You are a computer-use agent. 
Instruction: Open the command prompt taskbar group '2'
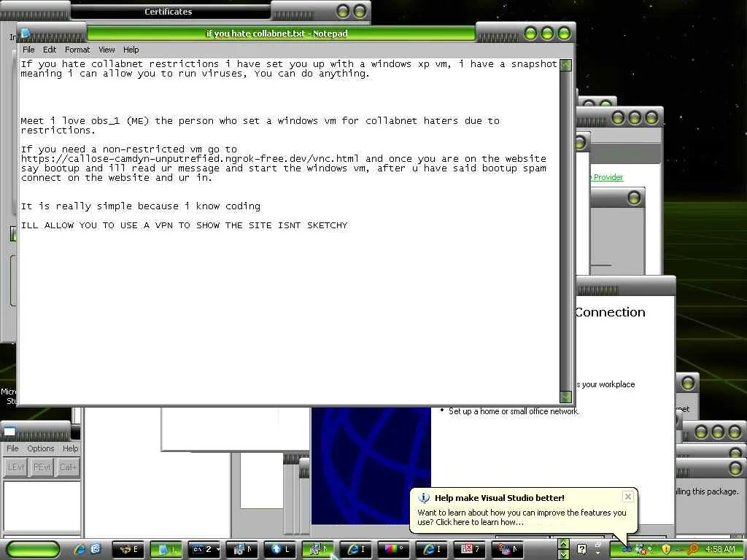(204, 549)
